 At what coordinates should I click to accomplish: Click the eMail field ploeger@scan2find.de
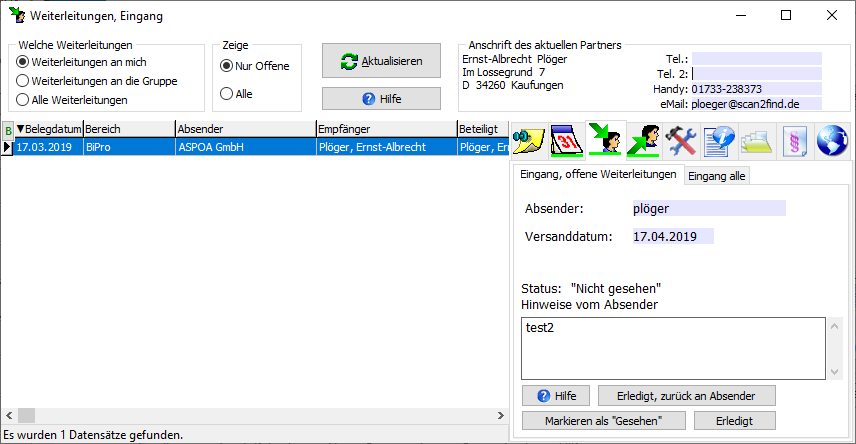(757, 104)
